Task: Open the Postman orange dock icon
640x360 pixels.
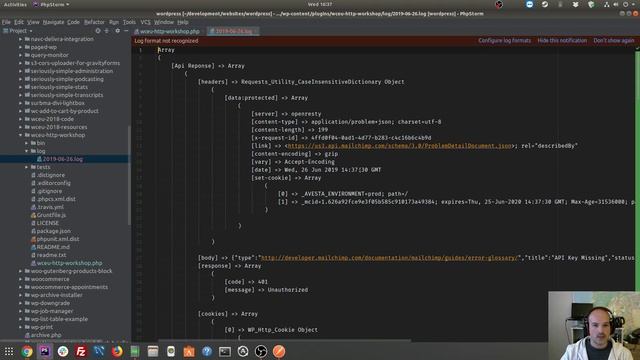Action: point(279,351)
